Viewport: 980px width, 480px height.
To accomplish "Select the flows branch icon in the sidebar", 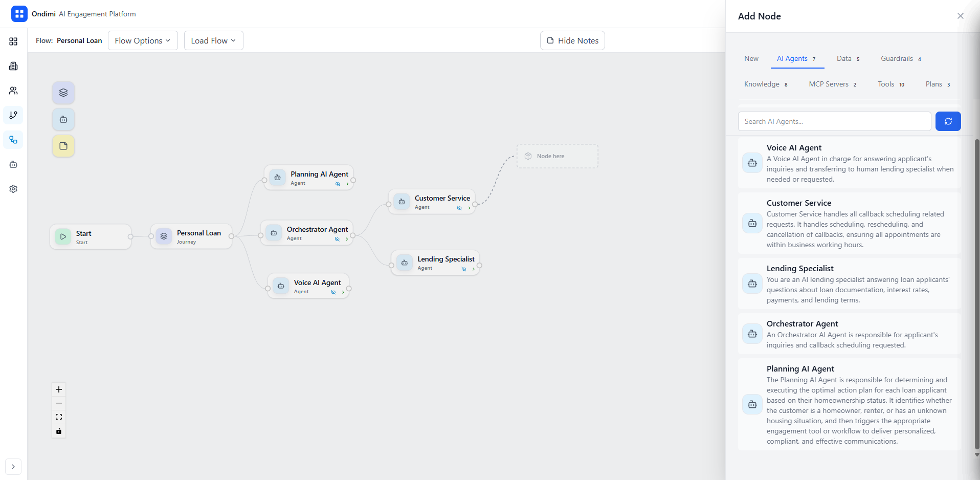I will [13, 115].
